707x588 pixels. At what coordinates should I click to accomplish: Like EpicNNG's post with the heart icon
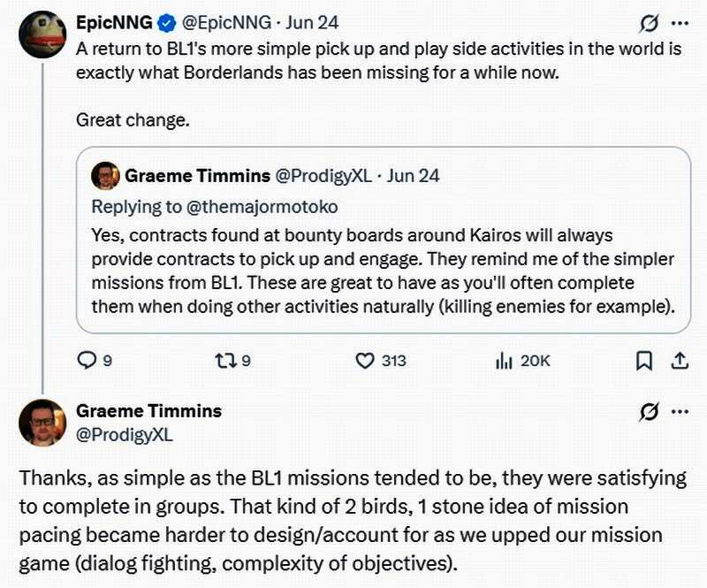click(x=366, y=360)
